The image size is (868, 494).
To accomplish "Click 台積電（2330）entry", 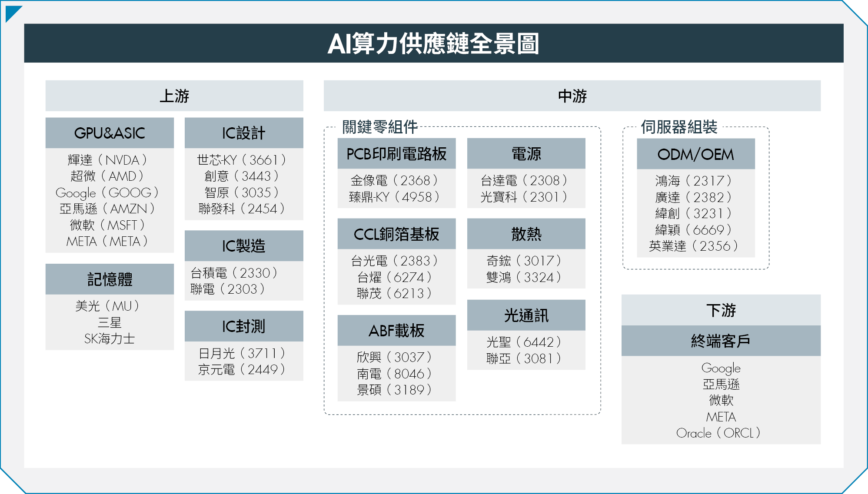I will point(234,273).
